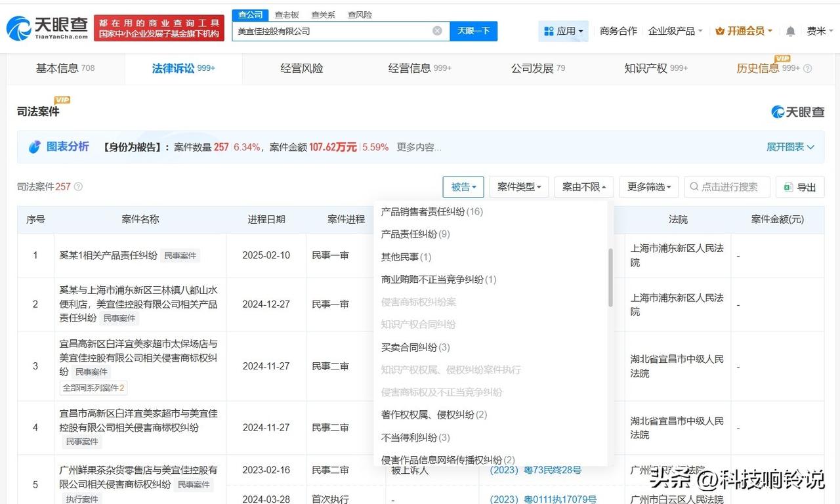The width and height of the screenshot is (840, 504).
Task: Click the help icon next to 历史信息 tab
Action: coord(807,68)
